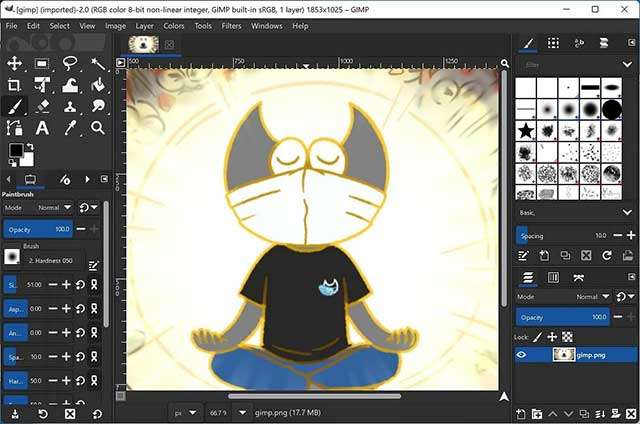This screenshot has width=640, height=424.
Task: Create a new layer from Layers panel
Action: (521, 413)
